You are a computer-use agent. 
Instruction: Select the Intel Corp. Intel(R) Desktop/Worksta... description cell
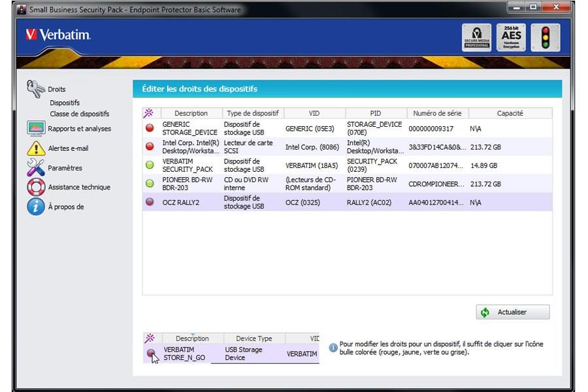[191, 146]
